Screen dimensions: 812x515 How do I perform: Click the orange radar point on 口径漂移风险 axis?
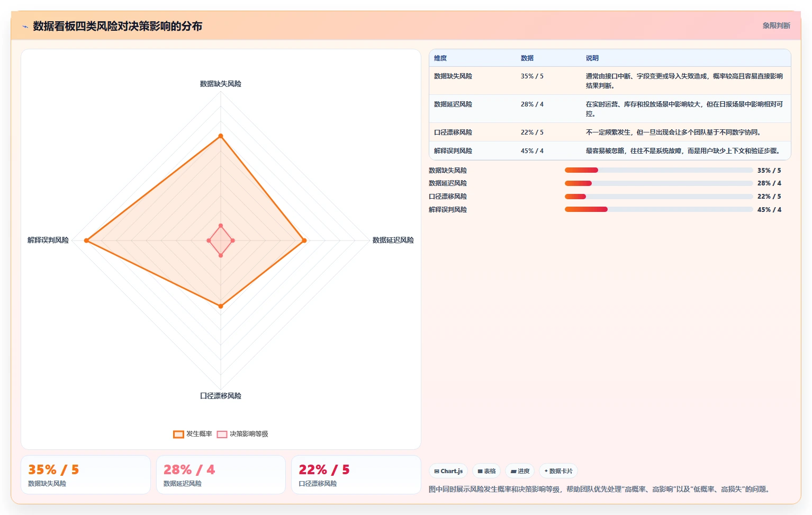point(221,306)
